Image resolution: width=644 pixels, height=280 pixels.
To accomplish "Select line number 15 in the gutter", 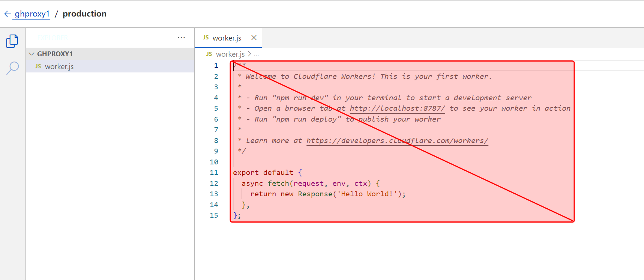I will tap(214, 215).
